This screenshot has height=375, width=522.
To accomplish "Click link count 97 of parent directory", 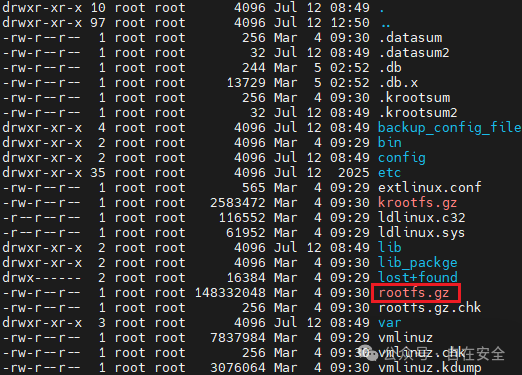I will (x=98, y=23).
